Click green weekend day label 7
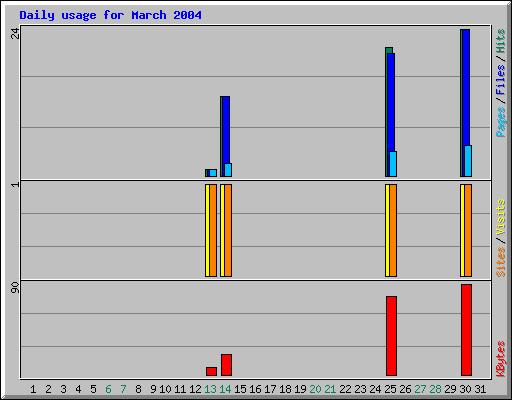 tap(123, 389)
